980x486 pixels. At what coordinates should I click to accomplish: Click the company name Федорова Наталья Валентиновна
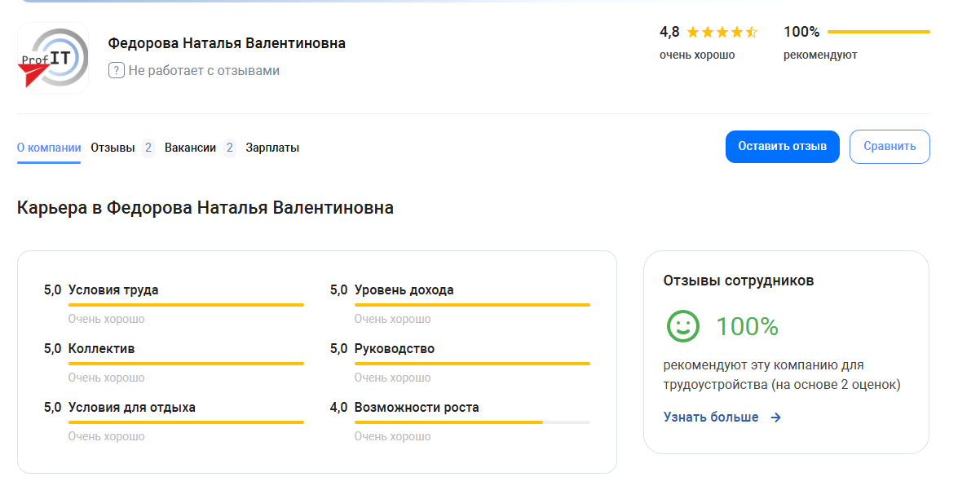[227, 43]
